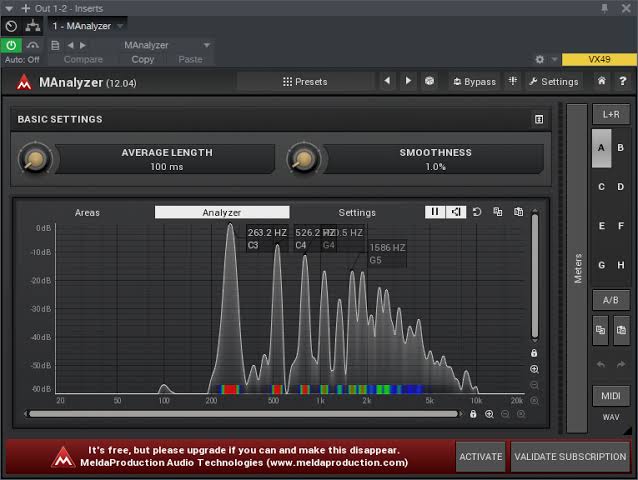This screenshot has height=480, width=638.
Task: Toggle the vertical zoom lock
Action: coord(534,353)
